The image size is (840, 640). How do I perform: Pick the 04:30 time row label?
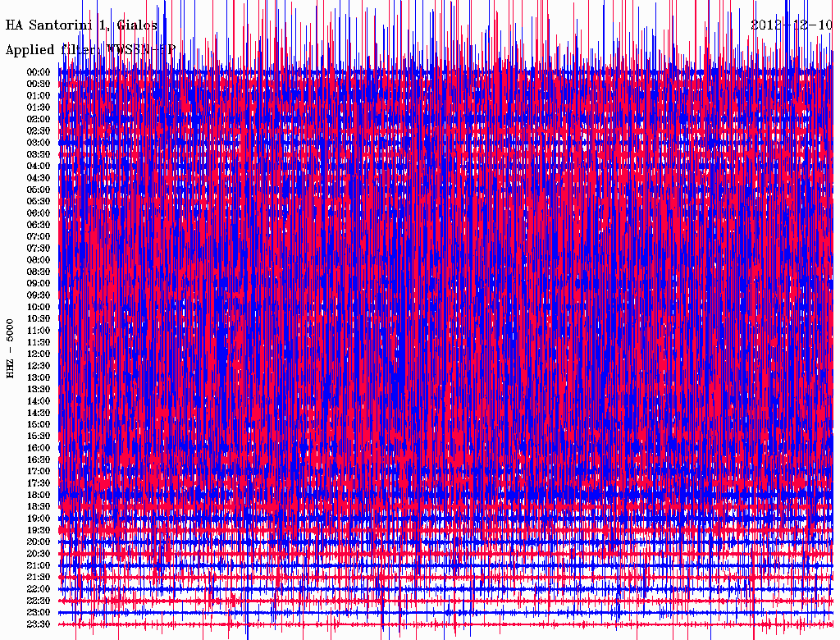pos(39,178)
